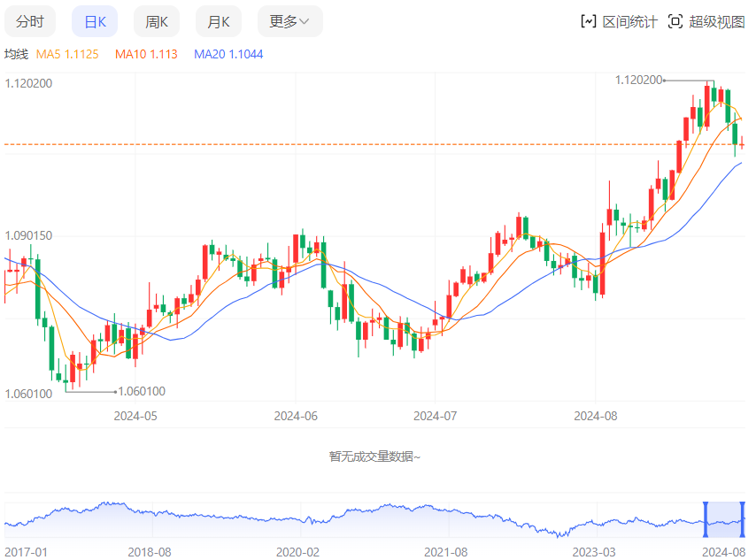Click right handle of timeline range selector
756x560 pixels.
click(x=743, y=519)
